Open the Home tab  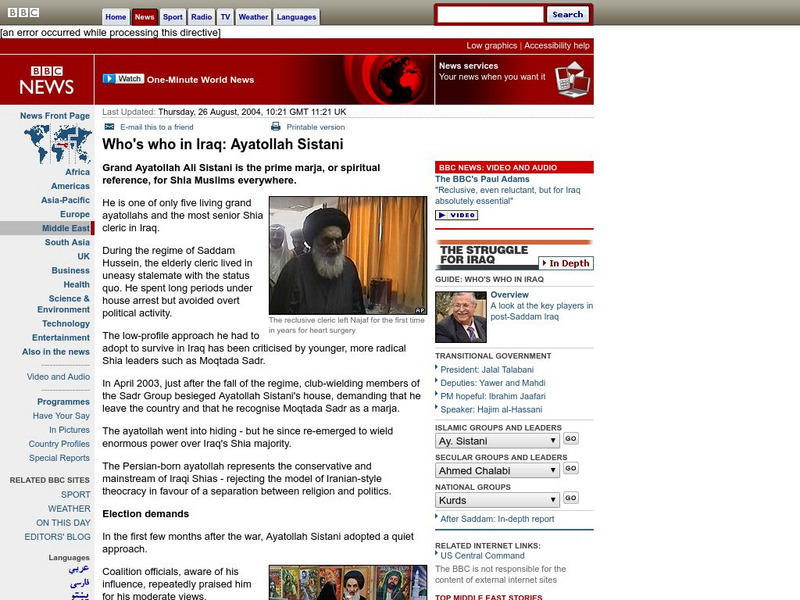pyautogui.click(x=116, y=17)
